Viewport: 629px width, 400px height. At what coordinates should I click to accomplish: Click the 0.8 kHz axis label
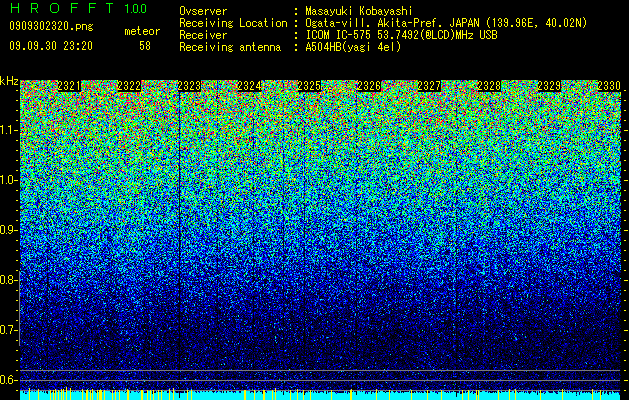[8, 280]
